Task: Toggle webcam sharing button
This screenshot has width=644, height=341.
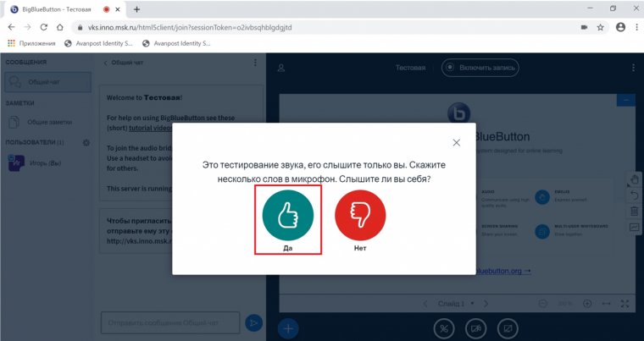Action: click(475, 327)
